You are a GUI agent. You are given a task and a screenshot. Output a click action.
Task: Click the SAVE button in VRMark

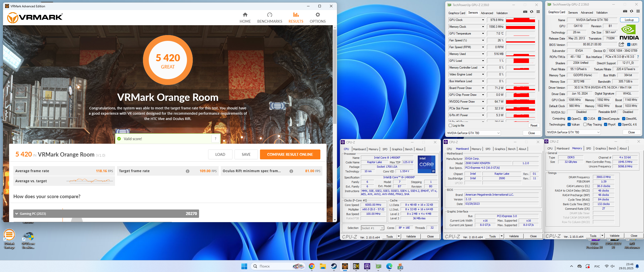(246, 155)
